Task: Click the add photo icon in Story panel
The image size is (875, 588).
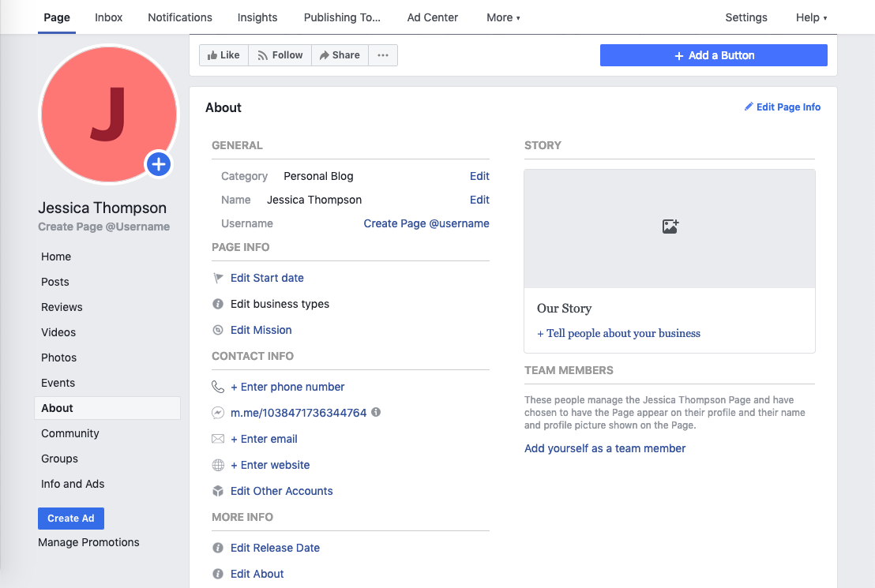Action: click(x=670, y=227)
